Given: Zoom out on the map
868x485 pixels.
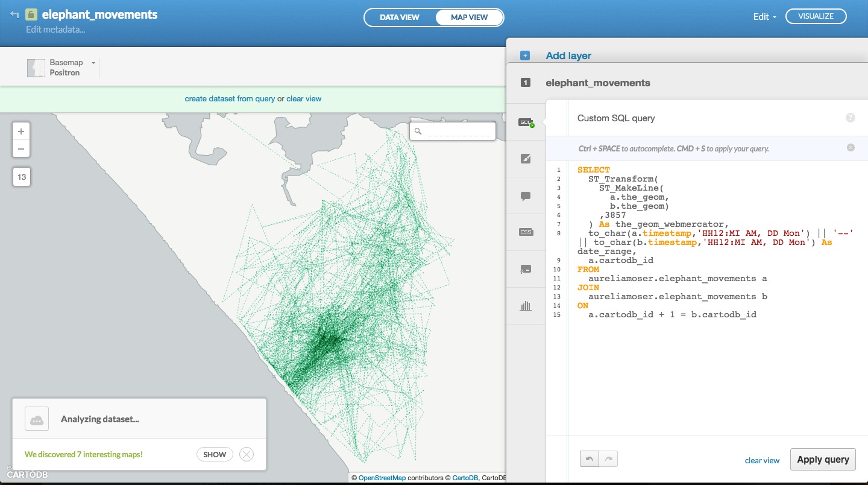Looking at the screenshot, I should coord(21,148).
